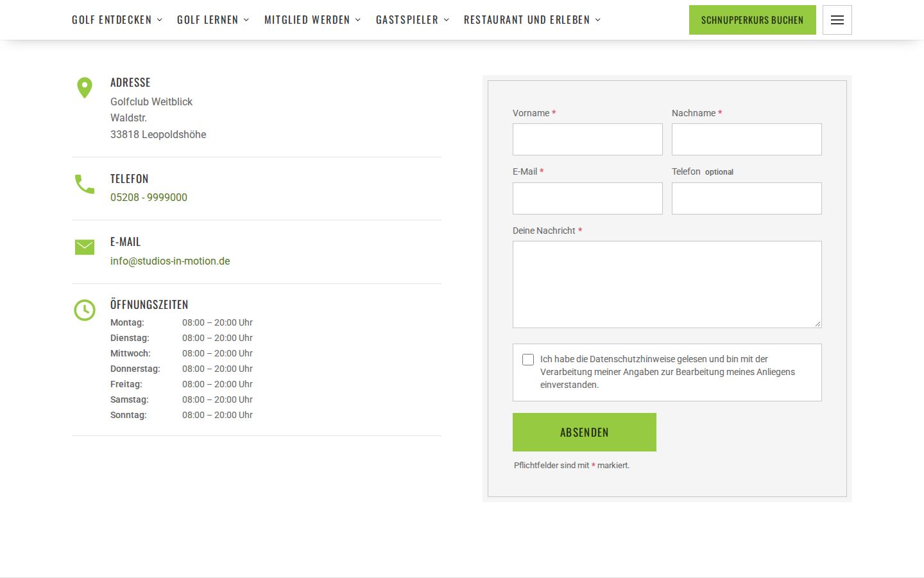Select the 33818 Leopoldshöhe text
Screen dimensions: 924x578
(158, 134)
